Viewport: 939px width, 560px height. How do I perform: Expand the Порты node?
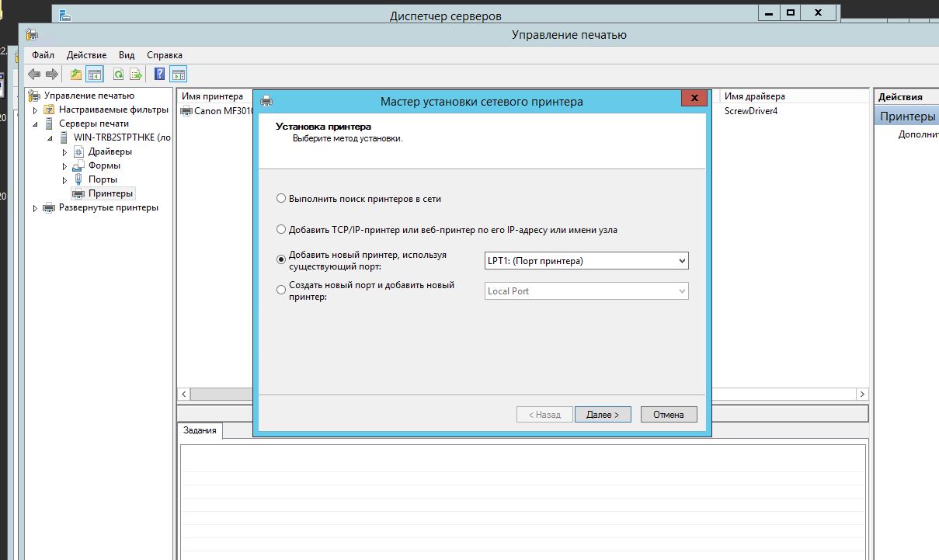[x=65, y=180]
